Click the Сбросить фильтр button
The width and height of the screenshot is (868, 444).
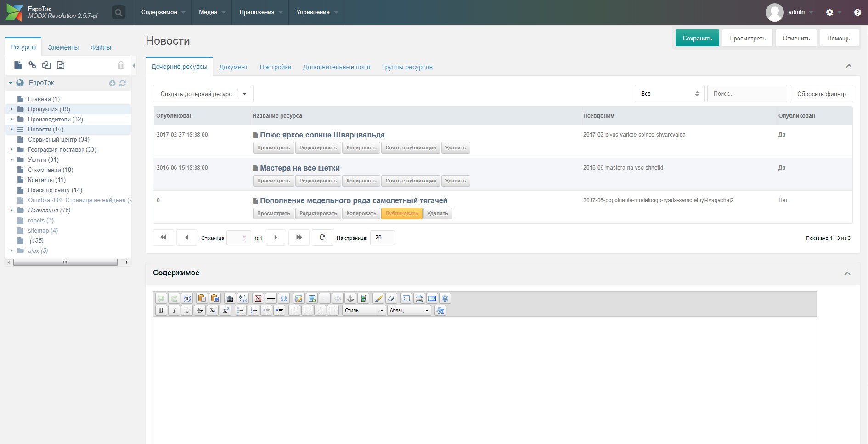822,94
